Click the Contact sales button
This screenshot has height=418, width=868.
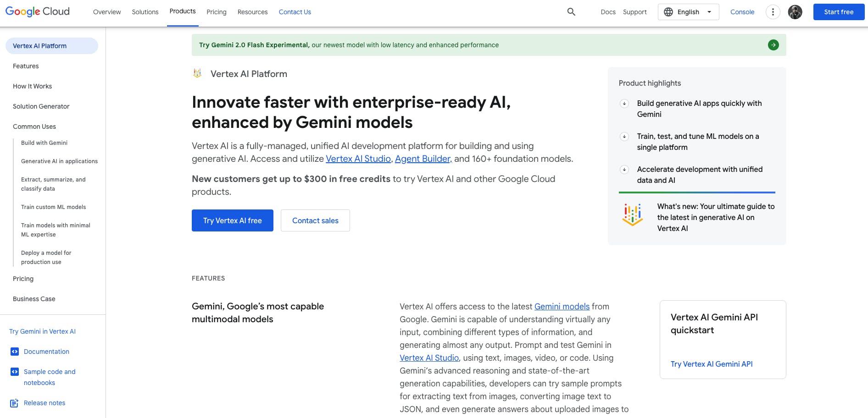(315, 220)
